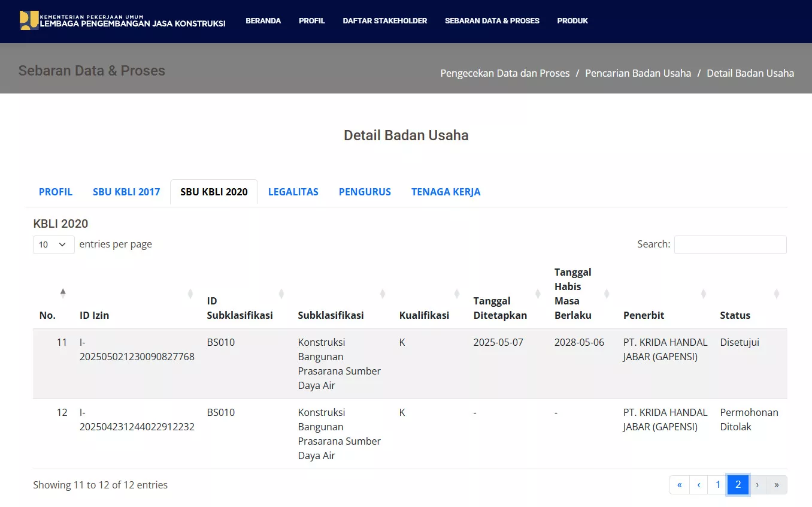
Task: Select the SBU KBLI 2020 tab
Action: click(x=214, y=192)
